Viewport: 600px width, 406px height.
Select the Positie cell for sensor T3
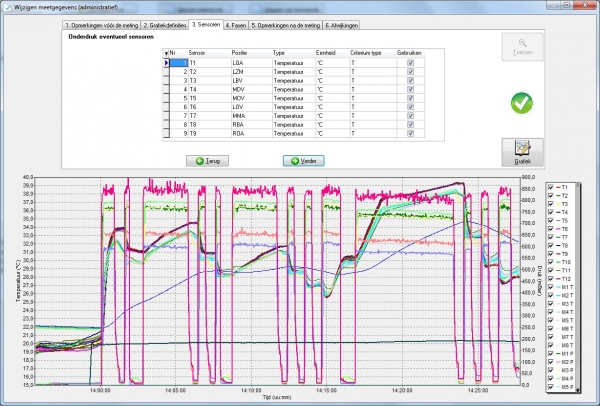click(x=250, y=80)
